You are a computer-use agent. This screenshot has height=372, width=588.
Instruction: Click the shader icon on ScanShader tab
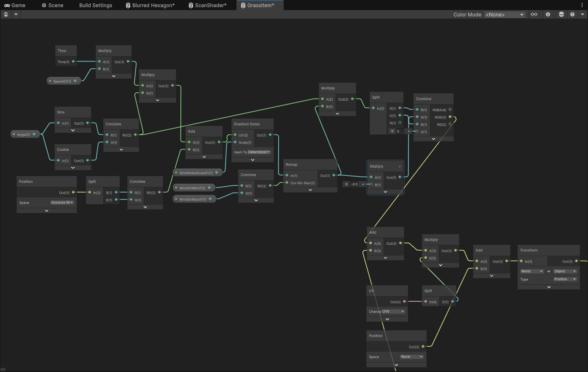[191, 5]
